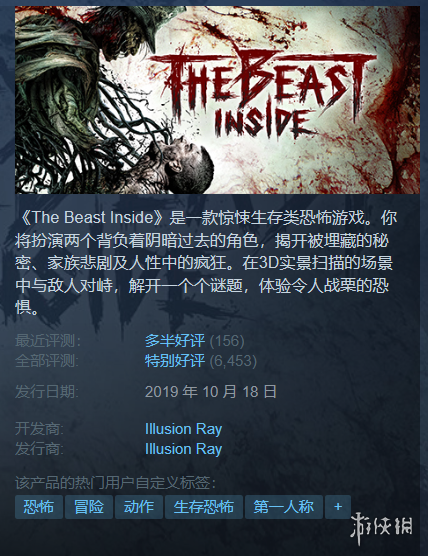The height and width of the screenshot is (556, 428).
Task: Select the 冒险 tag
Action: 89,507
